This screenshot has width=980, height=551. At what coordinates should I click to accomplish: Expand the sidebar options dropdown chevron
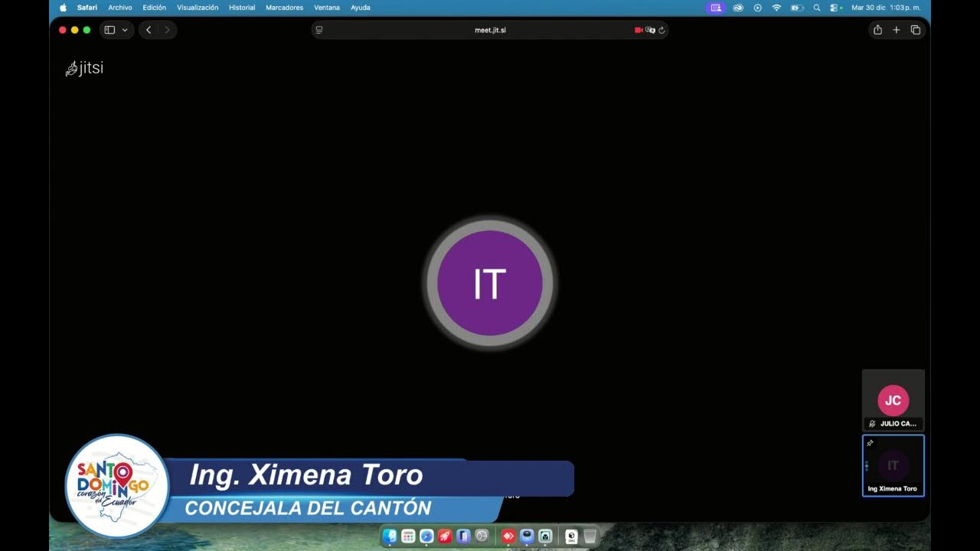125,30
